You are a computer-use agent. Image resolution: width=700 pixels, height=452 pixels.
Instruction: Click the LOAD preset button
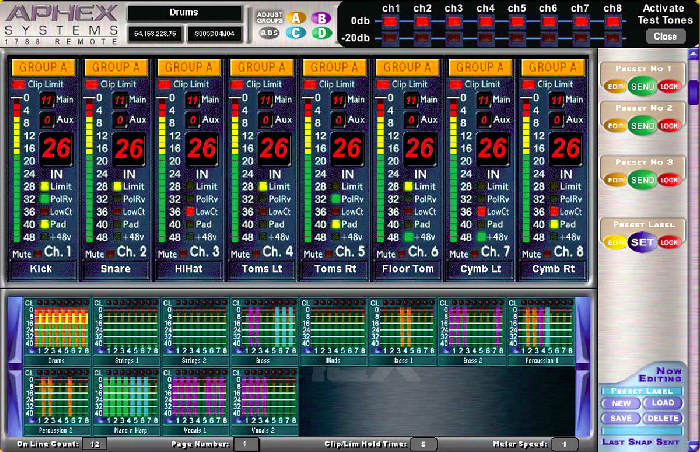(662, 403)
